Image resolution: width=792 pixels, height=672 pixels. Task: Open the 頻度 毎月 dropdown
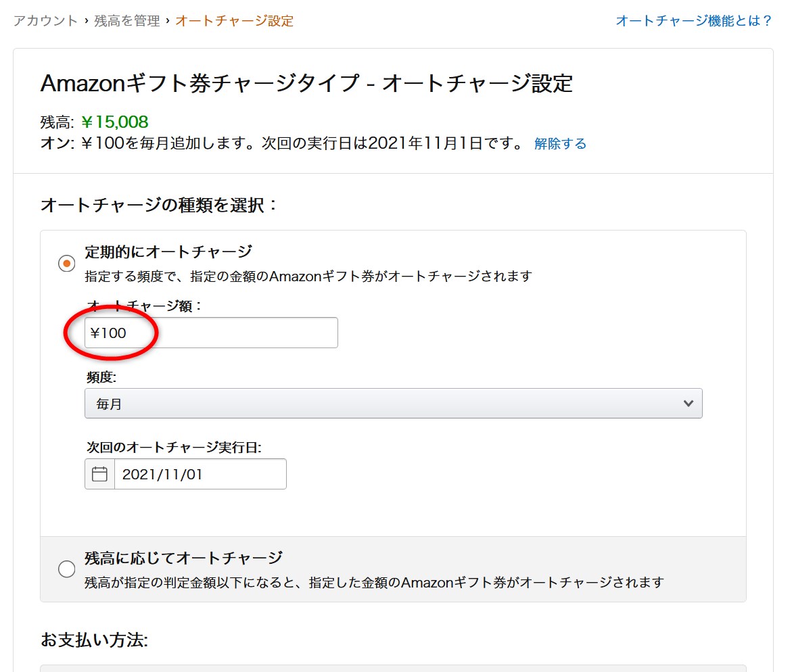click(394, 404)
